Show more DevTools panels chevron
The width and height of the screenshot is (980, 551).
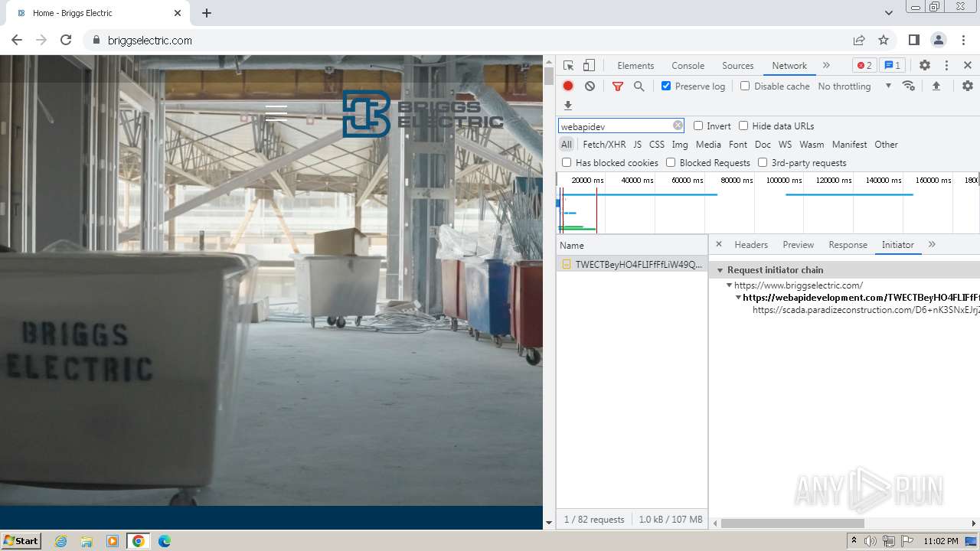(x=826, y=65)
